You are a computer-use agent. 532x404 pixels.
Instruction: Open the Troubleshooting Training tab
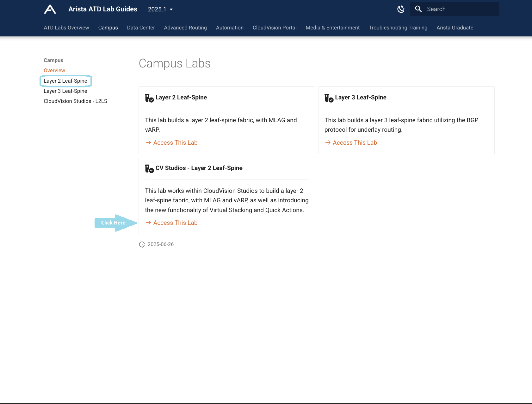click(x=398, y=28)
